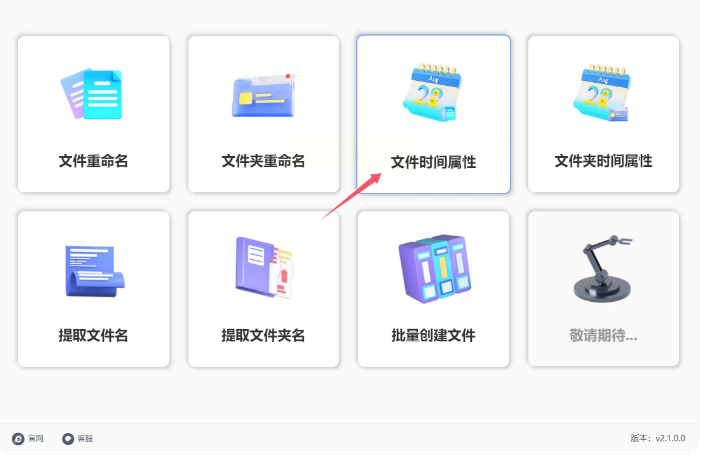701x455 pixels.
Task: Open the calendar icon above 文件时间属性
Action: (432, 92)
